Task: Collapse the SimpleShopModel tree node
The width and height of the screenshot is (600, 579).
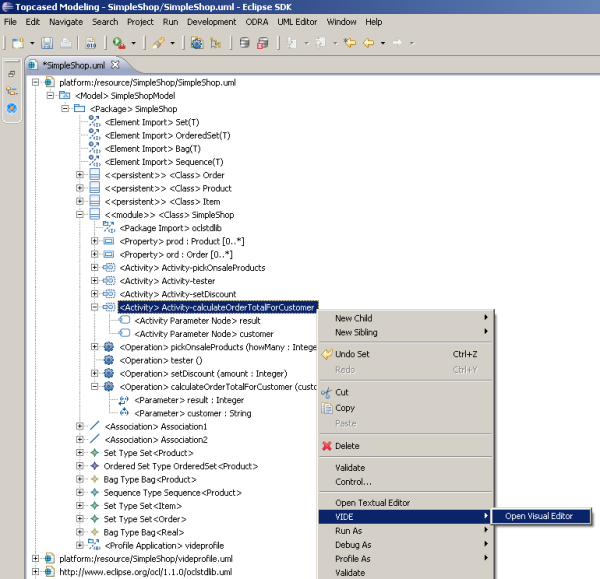Action: 50,95
